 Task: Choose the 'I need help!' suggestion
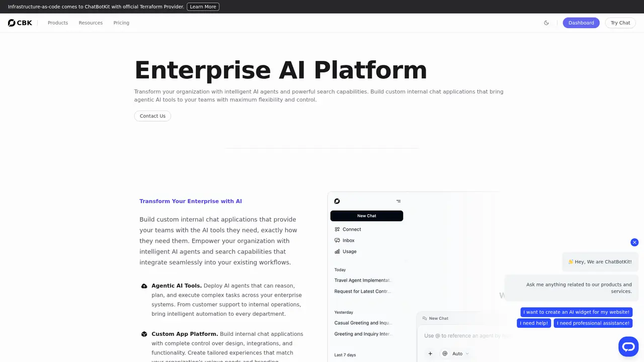coord(534,323)
